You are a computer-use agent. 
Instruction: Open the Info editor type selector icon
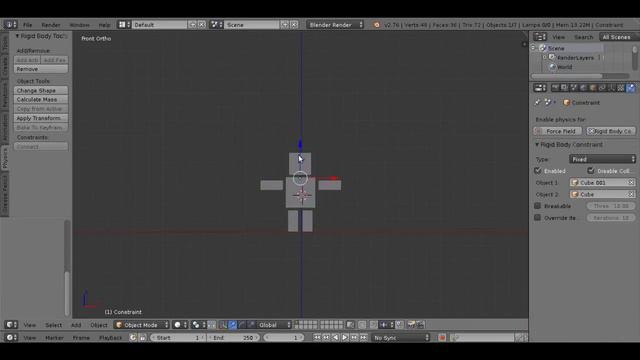(x=10, y=24)
